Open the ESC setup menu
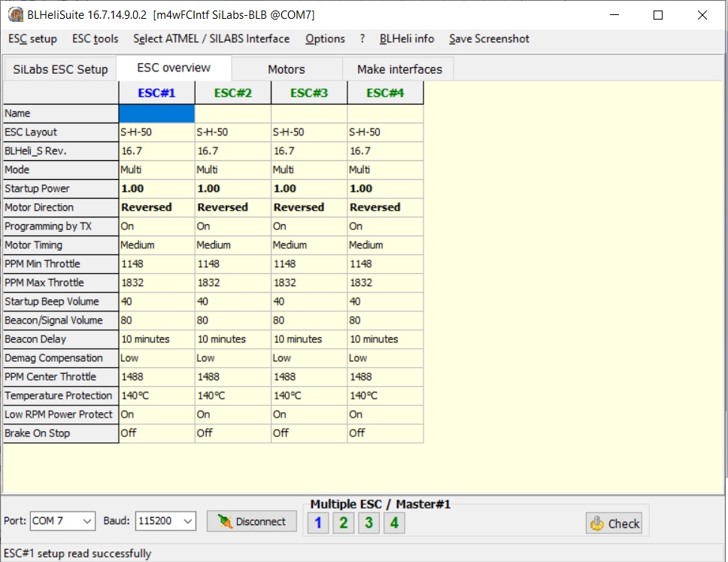Image resolution: width=728 pixels, height=562 pixels. coord(32,39)
